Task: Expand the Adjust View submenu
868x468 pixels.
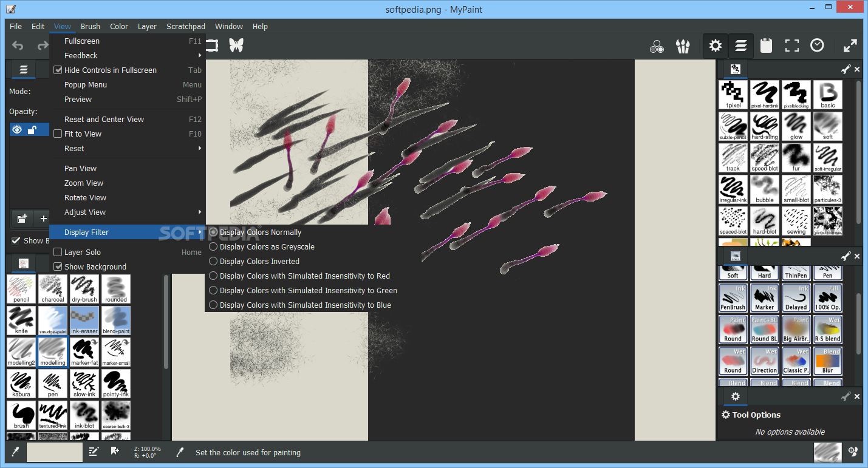Action: click(x=128, y=212)
